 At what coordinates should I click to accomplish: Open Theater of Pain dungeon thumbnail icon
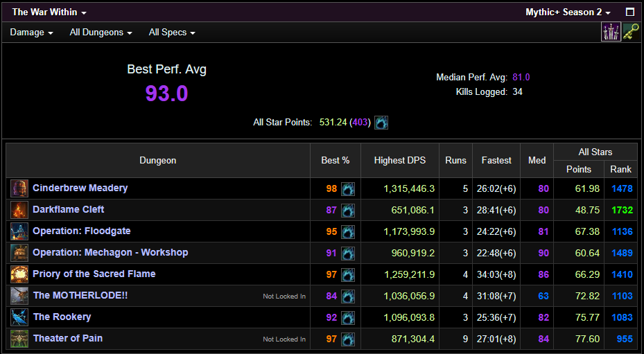(x=19, y=339)
